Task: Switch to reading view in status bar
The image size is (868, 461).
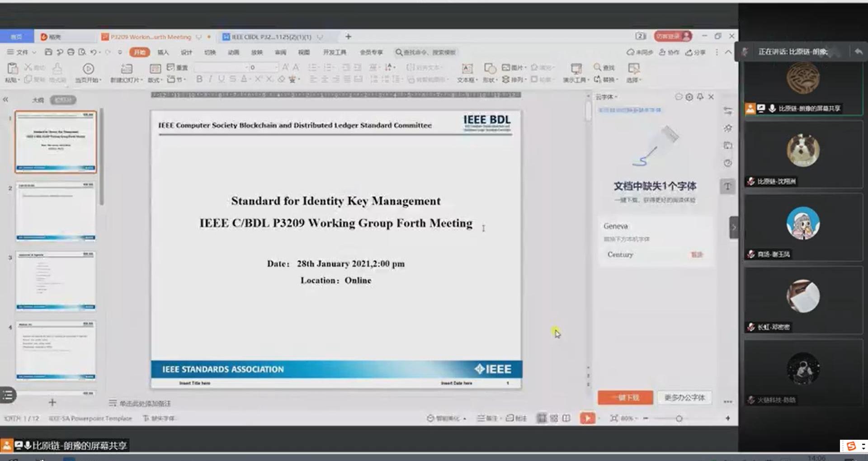Action: tap(566, 418)
